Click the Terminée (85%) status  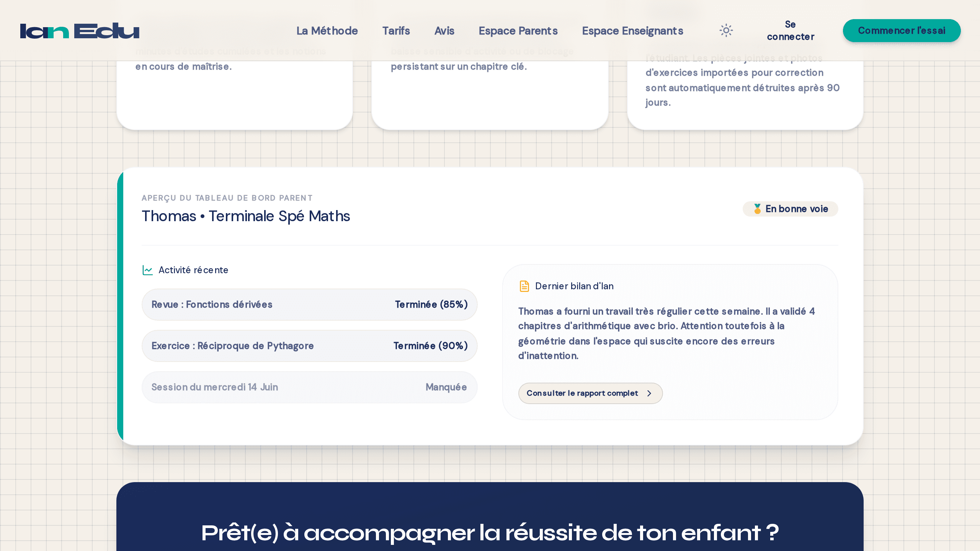[431, 305]
